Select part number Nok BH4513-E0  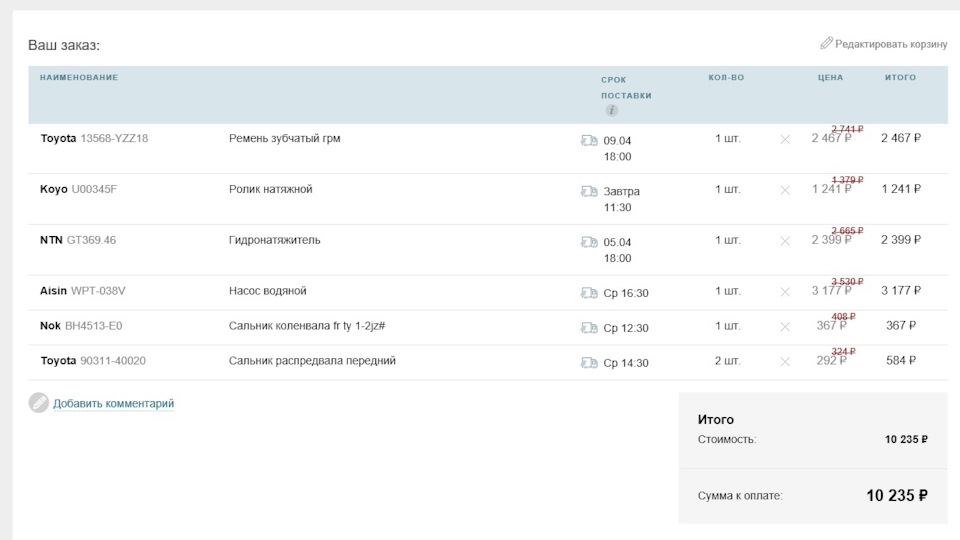click(x=81, y=326)
